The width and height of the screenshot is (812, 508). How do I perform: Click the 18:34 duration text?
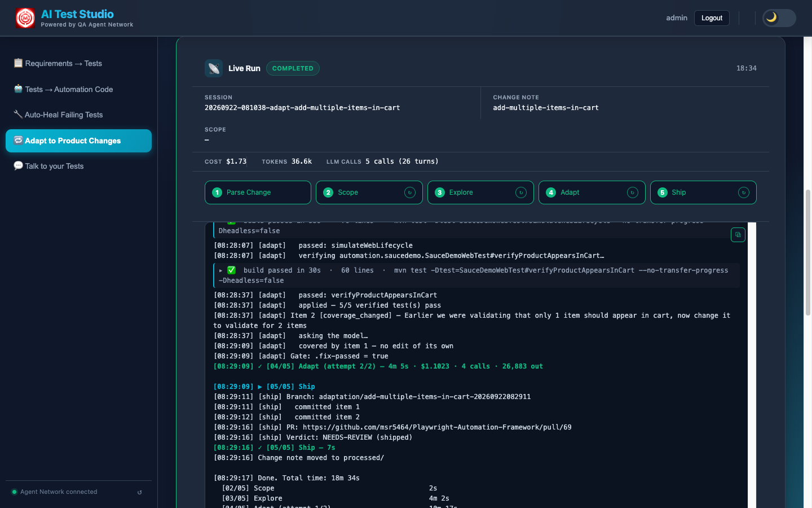pyautogui.click(x=747, y=68)
